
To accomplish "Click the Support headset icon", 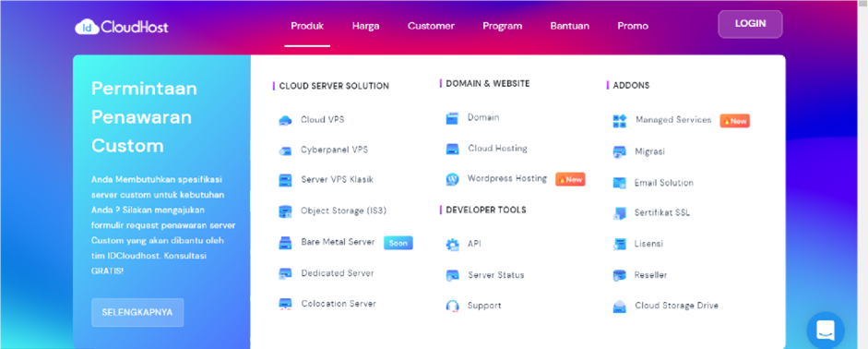I will click(452, 306).
